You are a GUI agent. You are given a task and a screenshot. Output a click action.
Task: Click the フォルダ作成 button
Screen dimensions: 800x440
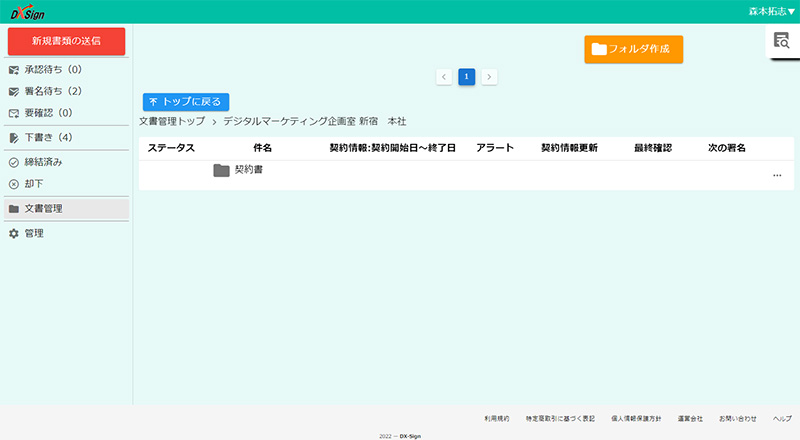coord(634,49)
